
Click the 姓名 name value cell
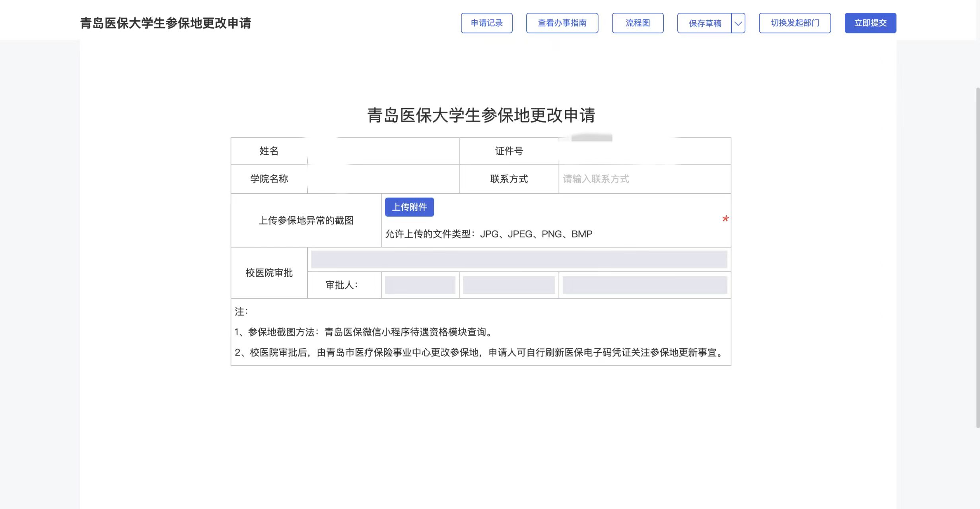coord(383,151)
